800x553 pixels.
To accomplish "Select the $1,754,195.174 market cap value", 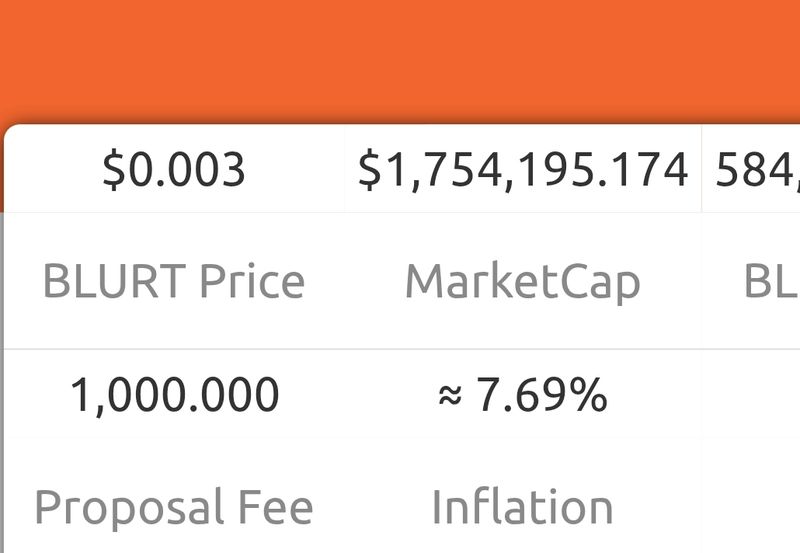I will tap(523, 171).
